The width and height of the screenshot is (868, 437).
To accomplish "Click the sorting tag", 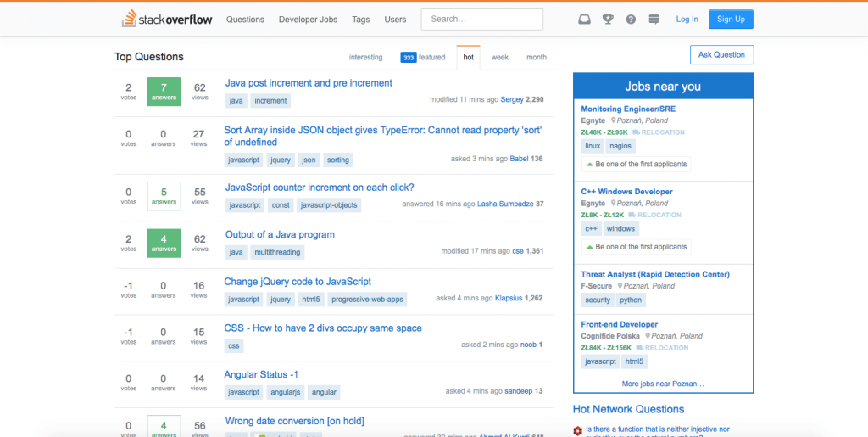I will [338, 160].
